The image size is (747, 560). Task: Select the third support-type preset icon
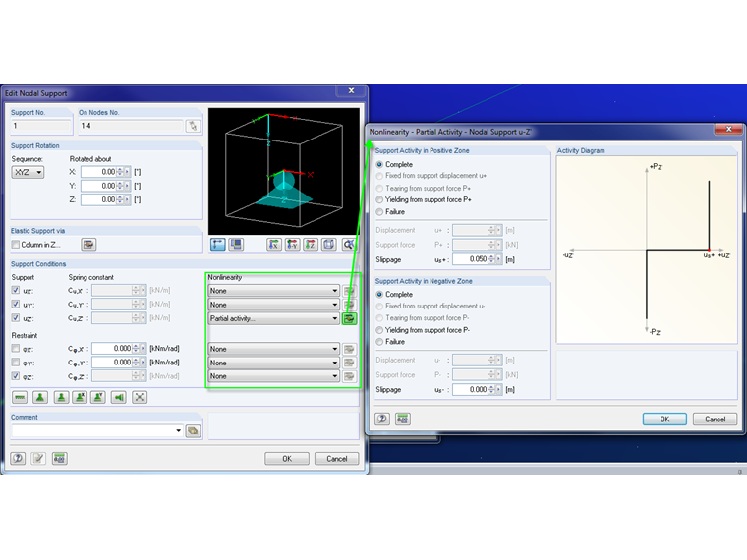coord(61,397)
